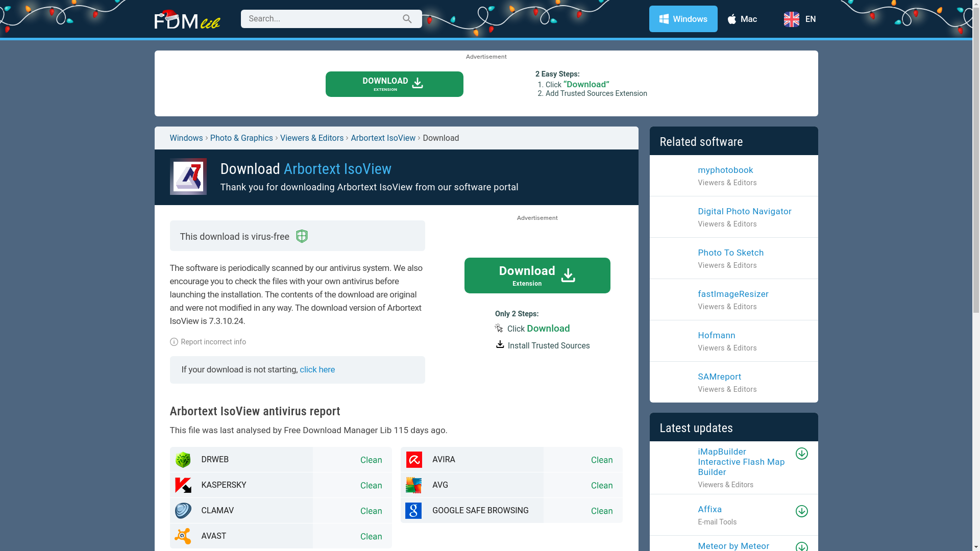The image size is (980, 551).
Task: Click the Clean status for AVIRA
Action: coord(602,460)
